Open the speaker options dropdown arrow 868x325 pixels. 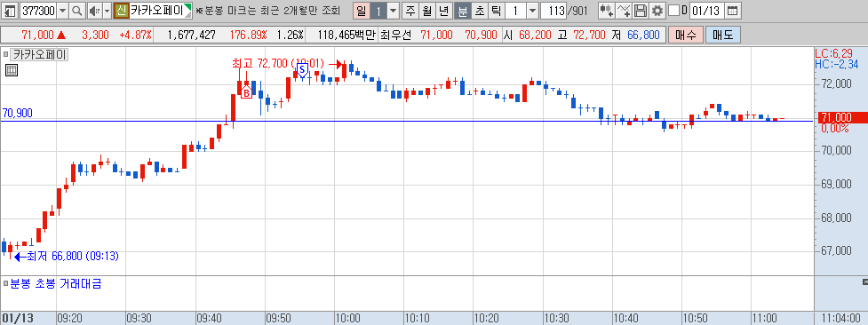107,11
